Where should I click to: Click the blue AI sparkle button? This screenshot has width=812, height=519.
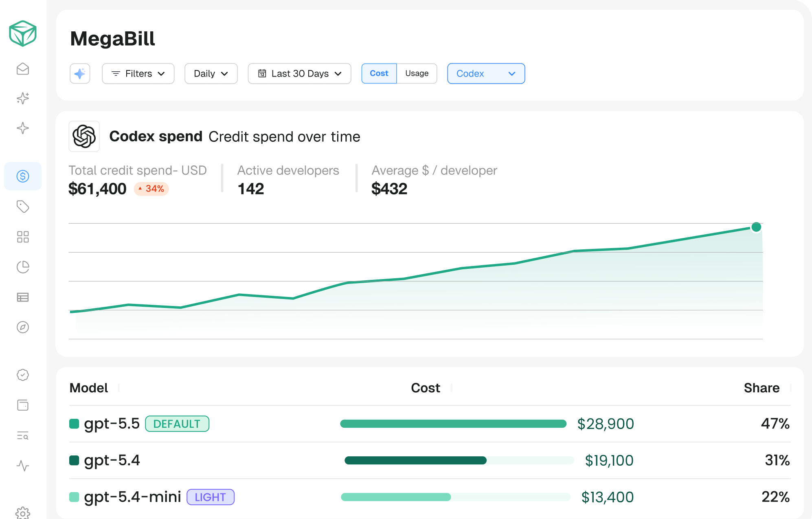[x=80, y=73]
